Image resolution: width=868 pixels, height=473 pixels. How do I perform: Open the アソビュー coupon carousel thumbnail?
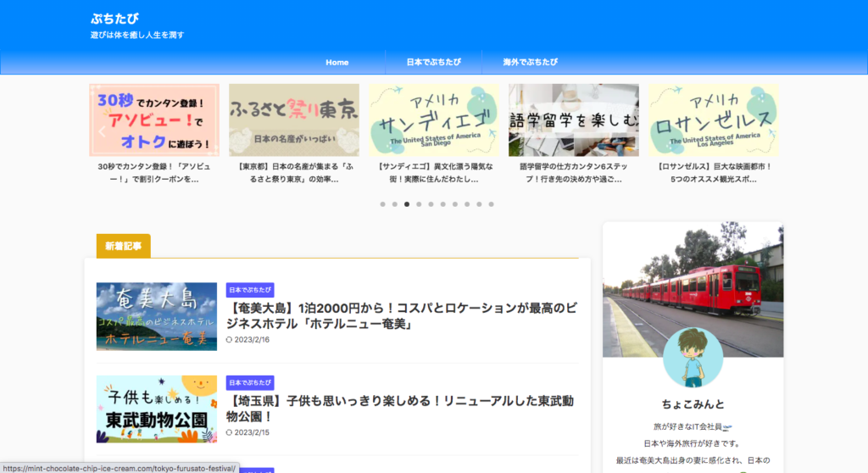coord(154,120)
